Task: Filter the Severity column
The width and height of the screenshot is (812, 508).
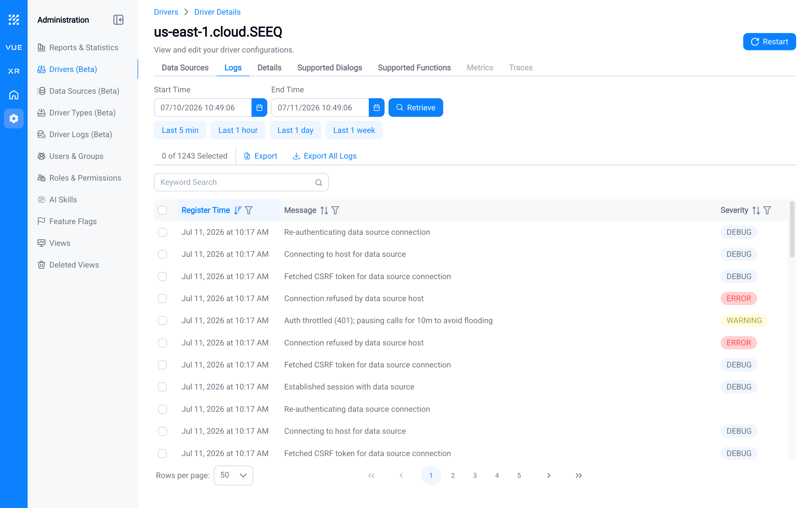Action: (x=767, y=210)
